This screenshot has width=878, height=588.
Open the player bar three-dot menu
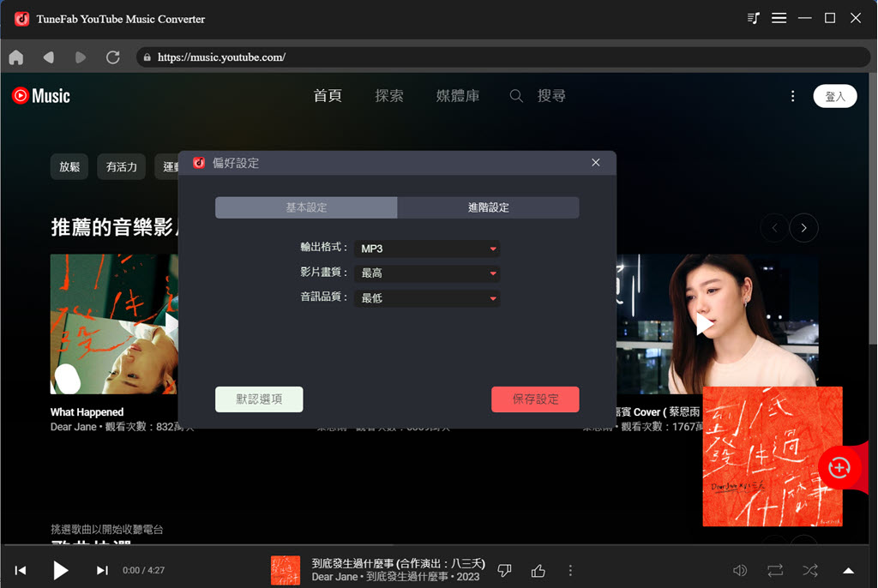click(x=570, y=570)
